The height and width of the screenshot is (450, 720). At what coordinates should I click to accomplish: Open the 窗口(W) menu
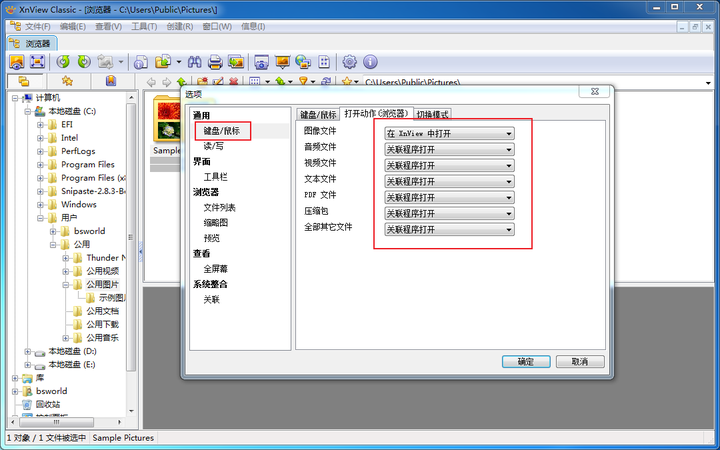click(217, 27)
